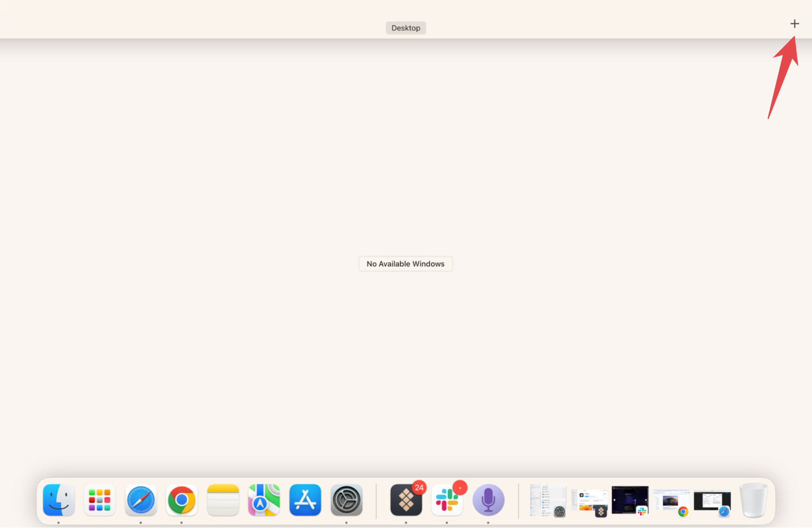
Task: Launch Safari from the Dock
Action: coord(141,500)
